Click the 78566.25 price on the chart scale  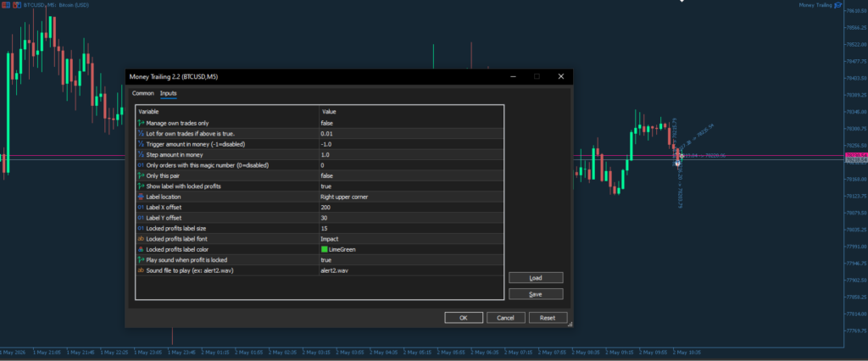(856, 28)
